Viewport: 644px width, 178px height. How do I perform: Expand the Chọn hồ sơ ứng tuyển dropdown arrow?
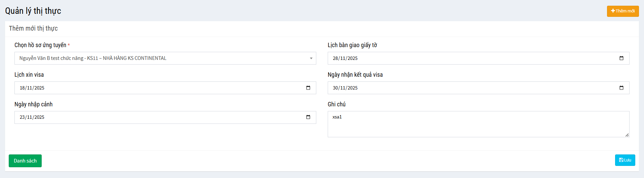point(311,59)
